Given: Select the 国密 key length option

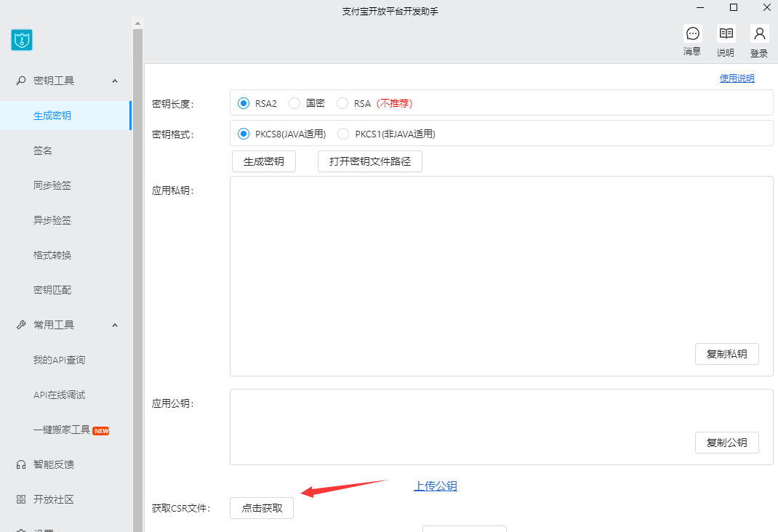Looking at the screenshot, I should (294, 103).
